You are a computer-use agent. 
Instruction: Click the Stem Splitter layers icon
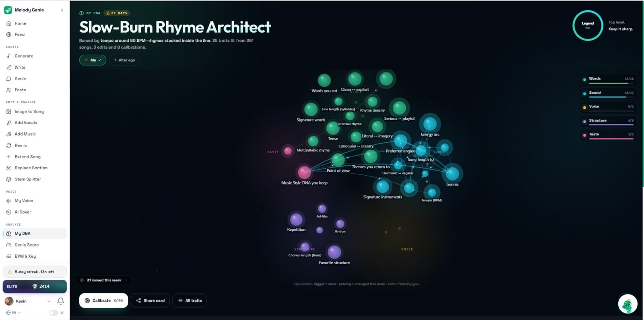click(9, 179)
